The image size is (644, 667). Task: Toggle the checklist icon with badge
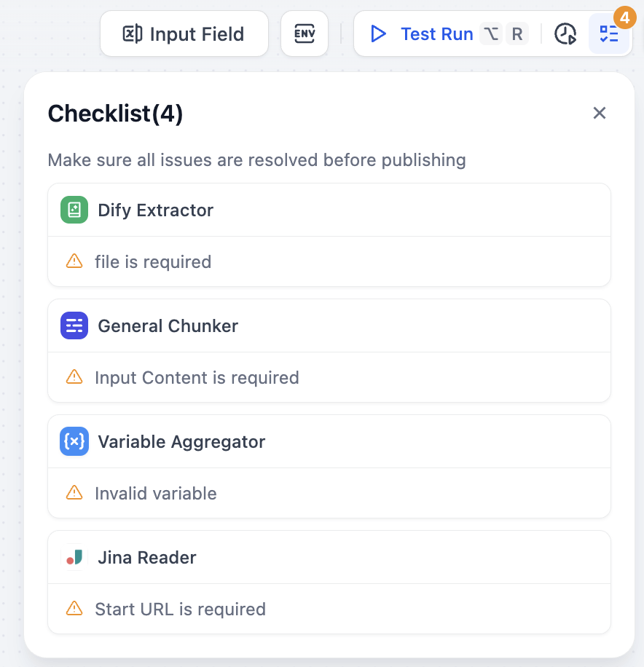[x=609, y=33]
